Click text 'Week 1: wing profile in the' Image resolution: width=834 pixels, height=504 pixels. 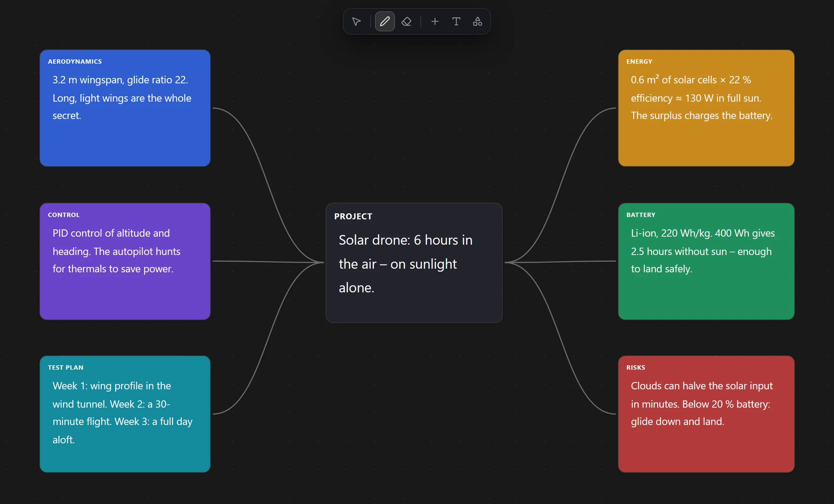(x=112, y=386)
